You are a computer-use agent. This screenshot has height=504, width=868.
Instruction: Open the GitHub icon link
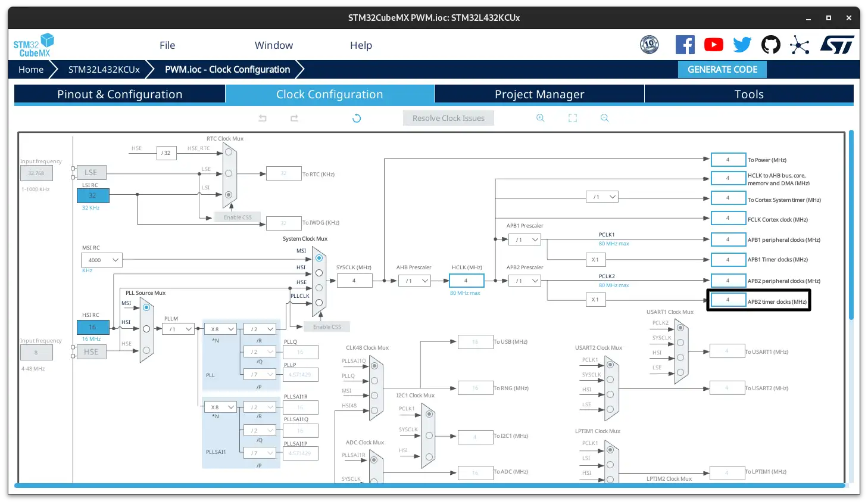(x=771, y=45)
